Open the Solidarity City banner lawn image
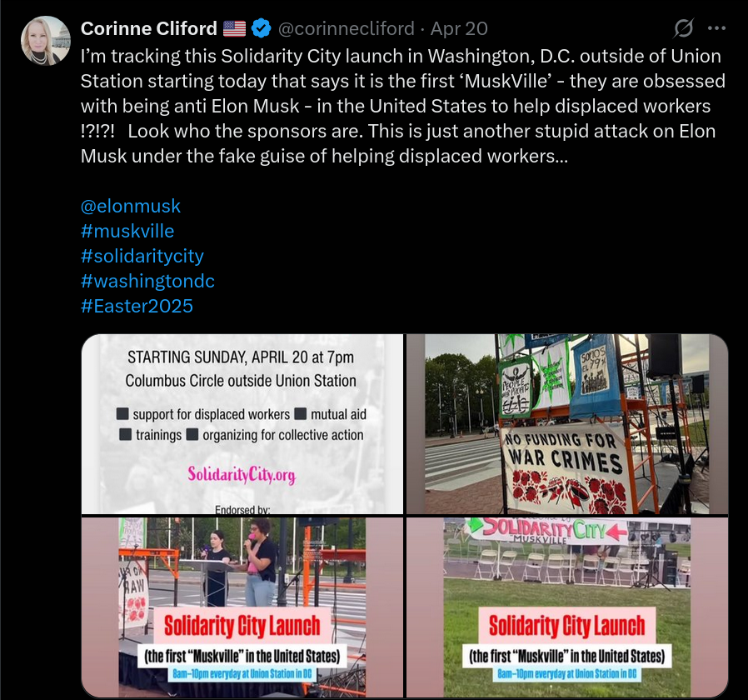This screenshot has height=700, width=748. [567, 607]
